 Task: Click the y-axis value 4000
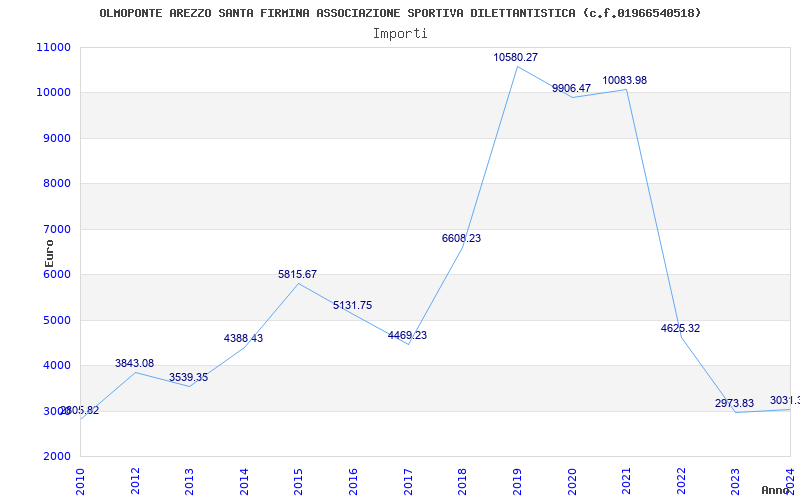[x=56, y=366]
